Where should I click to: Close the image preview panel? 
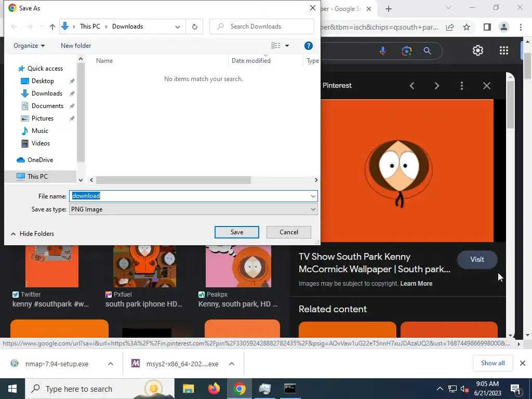point(487,86)
